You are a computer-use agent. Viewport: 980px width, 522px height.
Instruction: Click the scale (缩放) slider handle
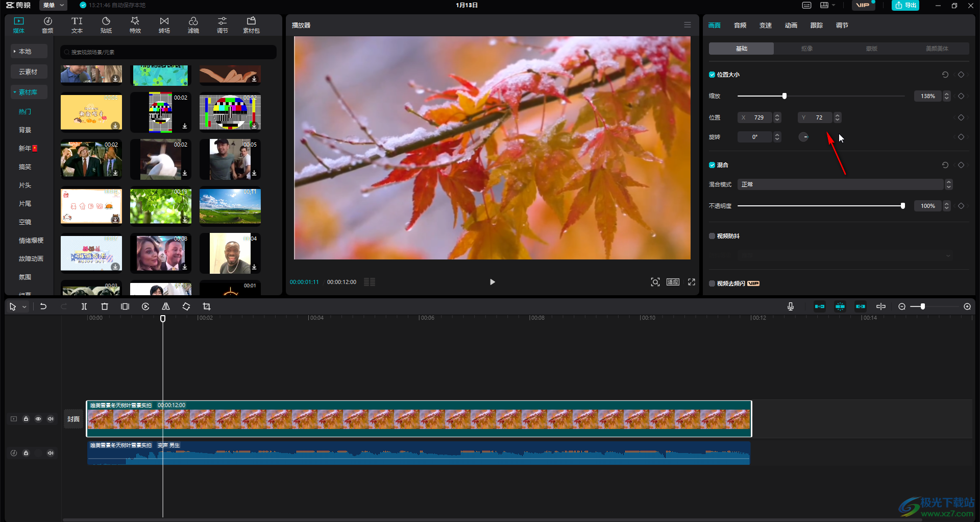(x=785, y=96)
